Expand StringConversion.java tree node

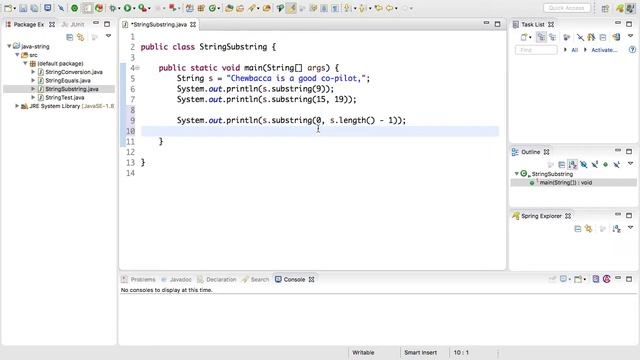tap(33, 72)
